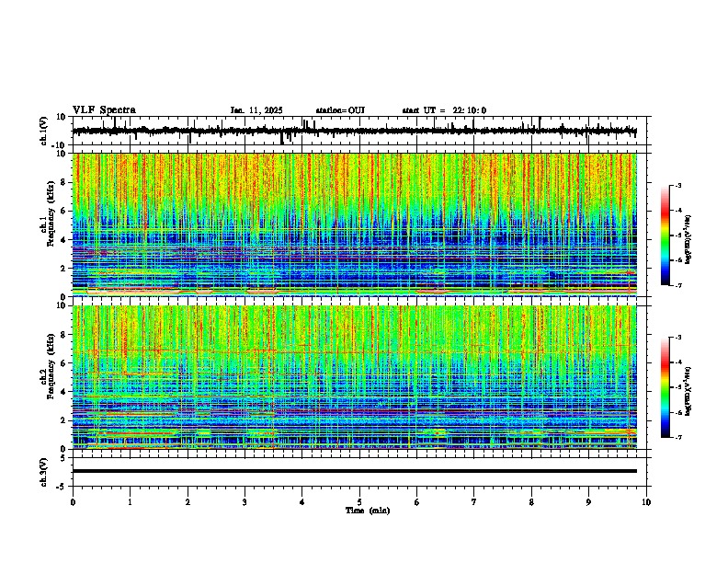Click the "5" tick on the time axis
728x563 pixels.
click(x=359, y=502)
